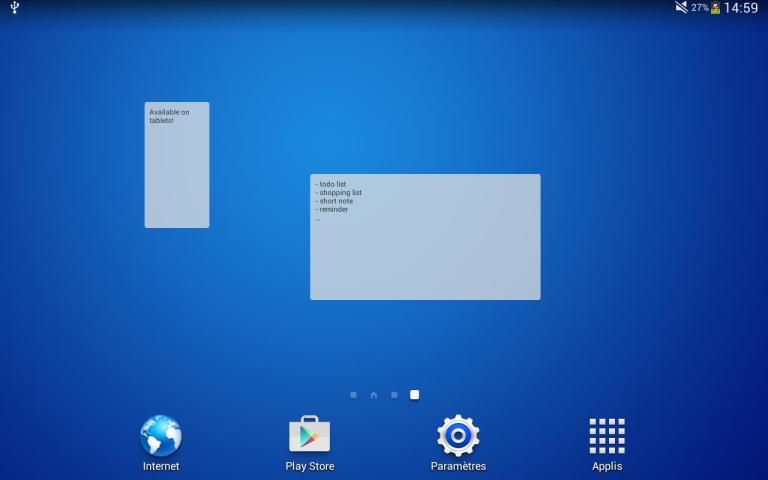This screenshot has width=768, height=480.
Task: Open the todo list note widget
Action: point(425,237)
